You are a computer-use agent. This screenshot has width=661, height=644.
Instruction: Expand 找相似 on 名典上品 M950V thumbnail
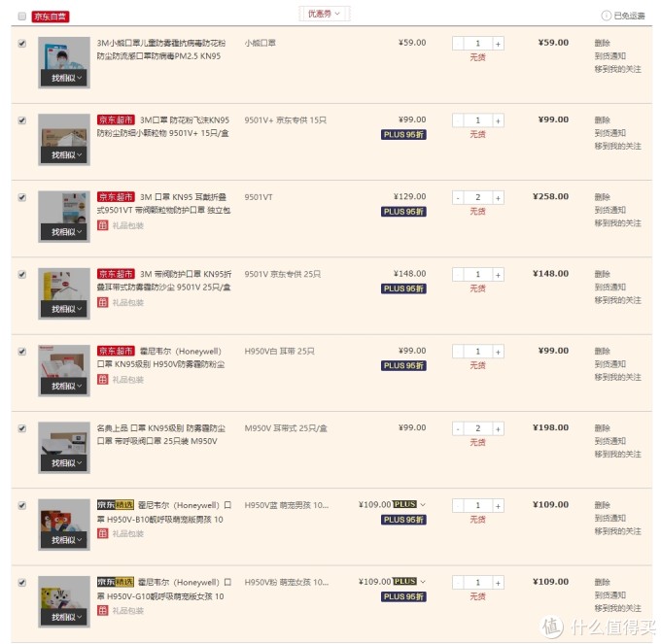64,463
